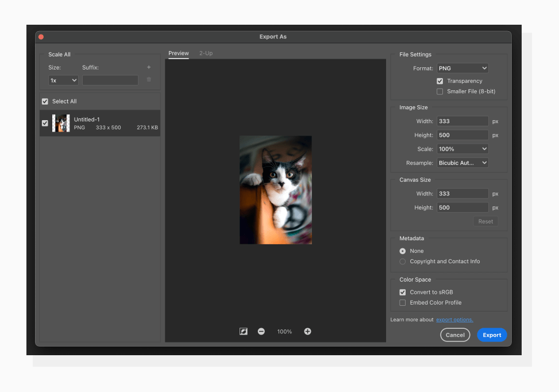This screenshot has height=392, width=559.
Task: Uncheck the Transparency option
Action: point(440,80)
